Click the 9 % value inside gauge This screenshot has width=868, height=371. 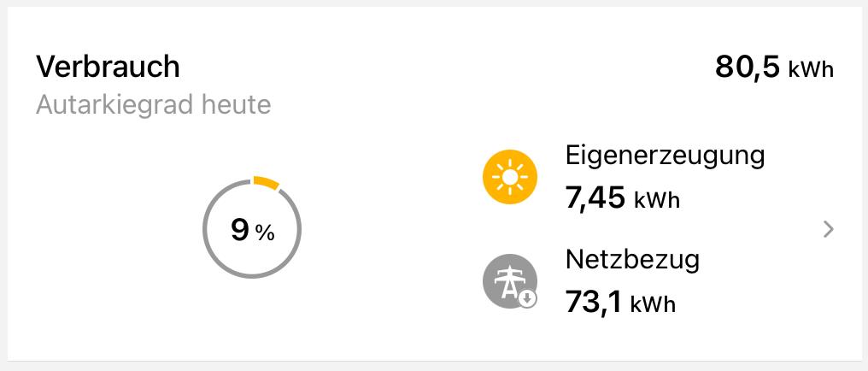(252, 230)
